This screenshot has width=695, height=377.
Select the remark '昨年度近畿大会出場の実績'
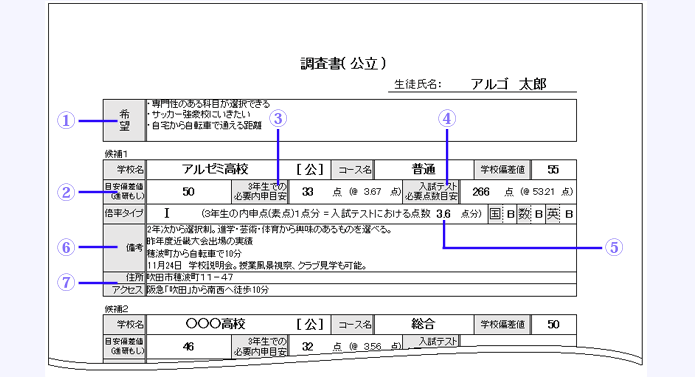pyautogui.click(x=199, y=241)
